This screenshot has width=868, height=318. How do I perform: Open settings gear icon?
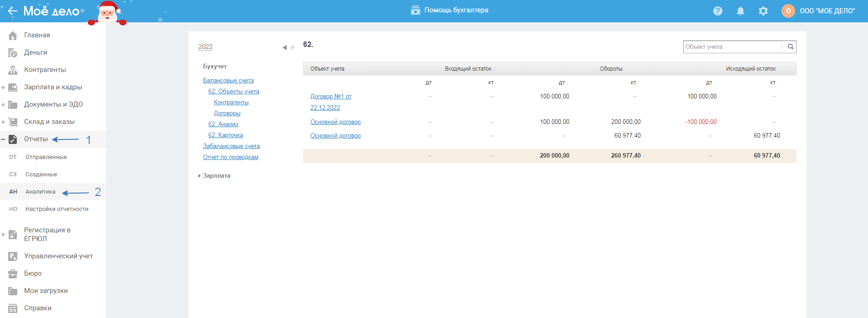(763, 11)
